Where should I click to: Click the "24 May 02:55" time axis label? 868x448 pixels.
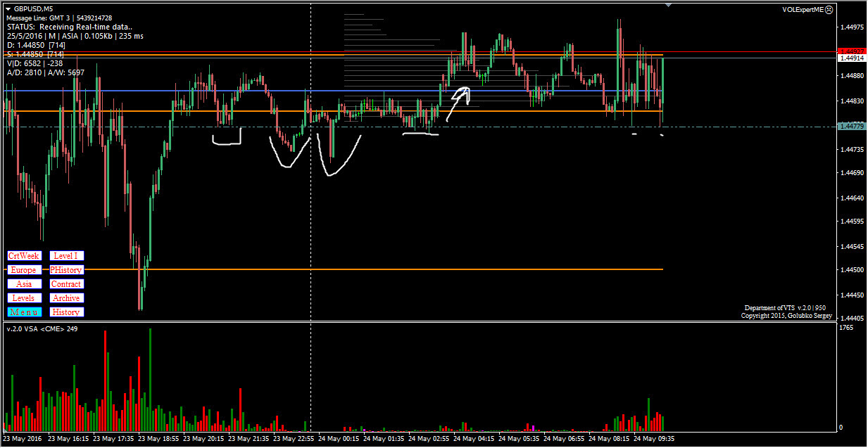click(429, 439)
